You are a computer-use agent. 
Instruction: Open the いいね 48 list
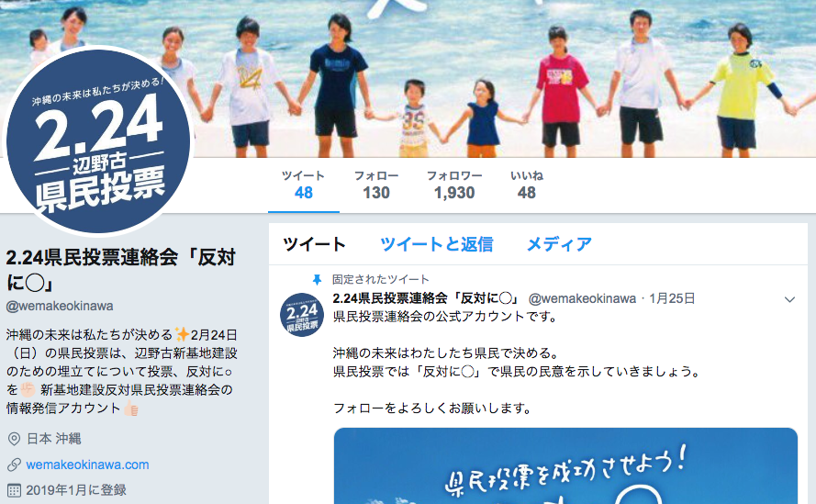(x=527, y=185)
